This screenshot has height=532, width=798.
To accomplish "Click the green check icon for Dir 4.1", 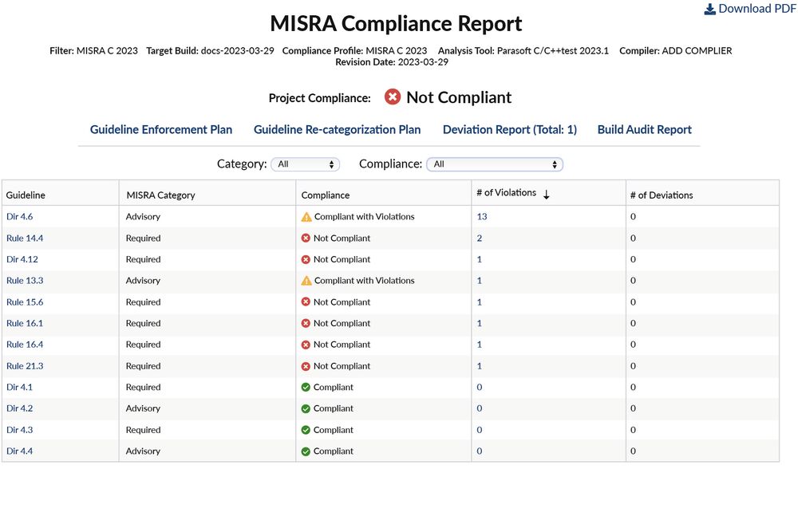I will coord(306,388).
